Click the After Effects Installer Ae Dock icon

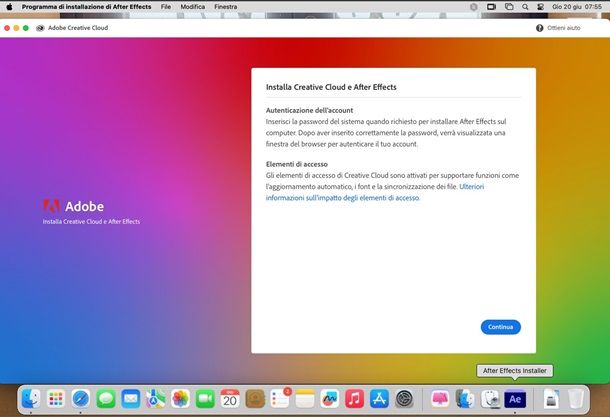(x=515, y=399)
